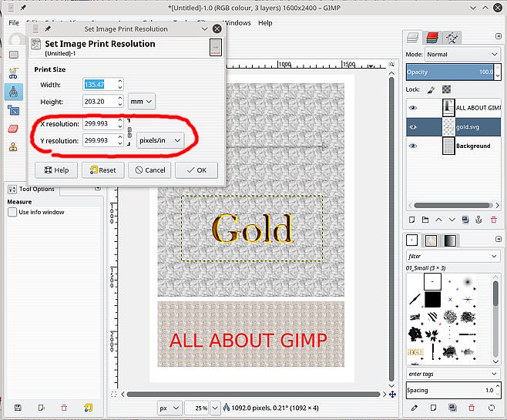Screen dimensions: 507x420
Task: Open the Windows menu
Action: pos(238,23)
